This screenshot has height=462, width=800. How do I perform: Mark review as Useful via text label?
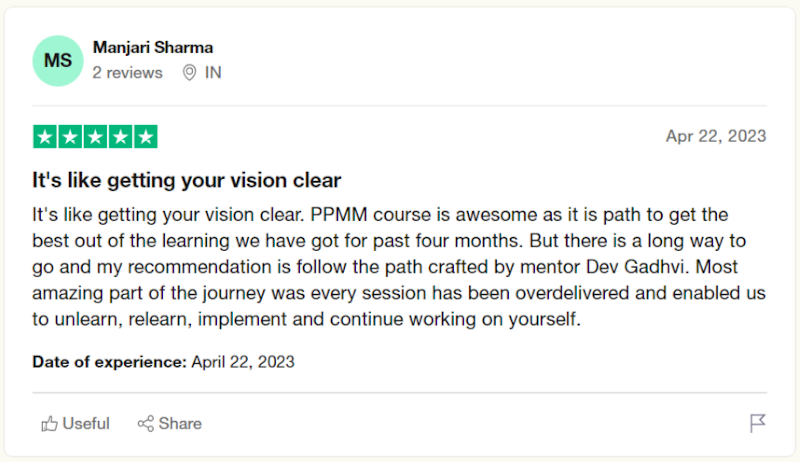(x=86, y=423)
